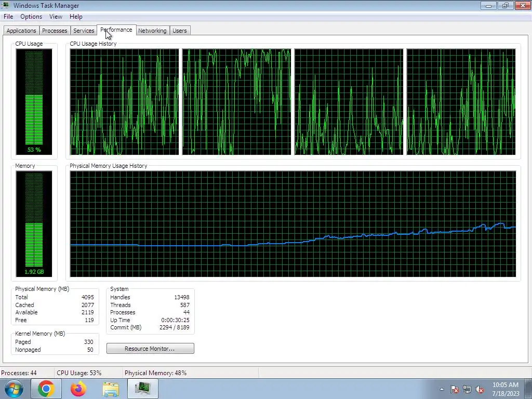
Task: Switch to the Services tab
Action: (x=84, y=31)
